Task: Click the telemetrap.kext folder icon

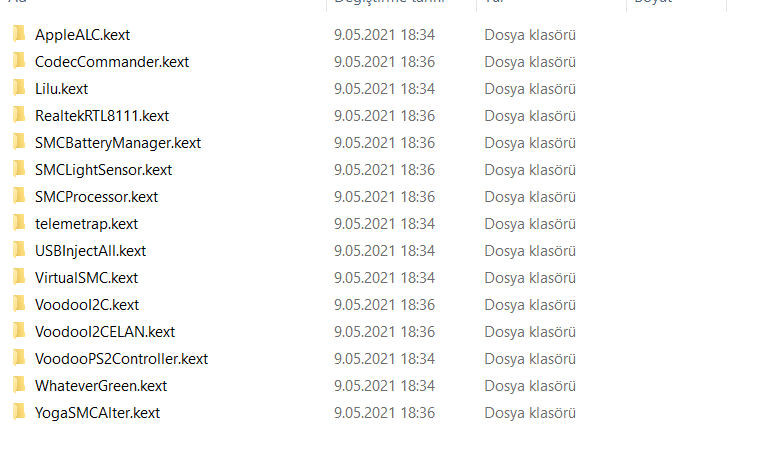Action: [x=19, y=223]
